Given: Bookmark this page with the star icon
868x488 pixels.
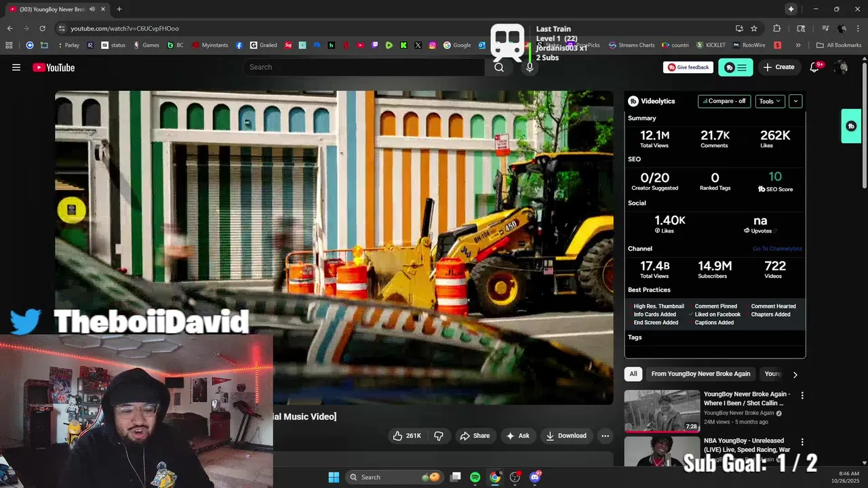Looking at the screenshot, I should click(x=754, y=28).
